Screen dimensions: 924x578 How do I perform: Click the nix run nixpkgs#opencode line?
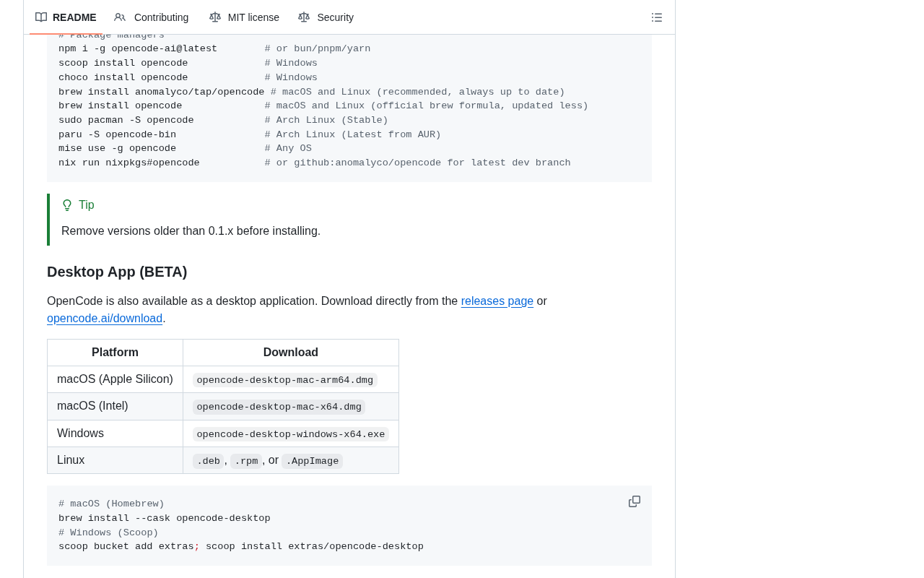[129, 163]
